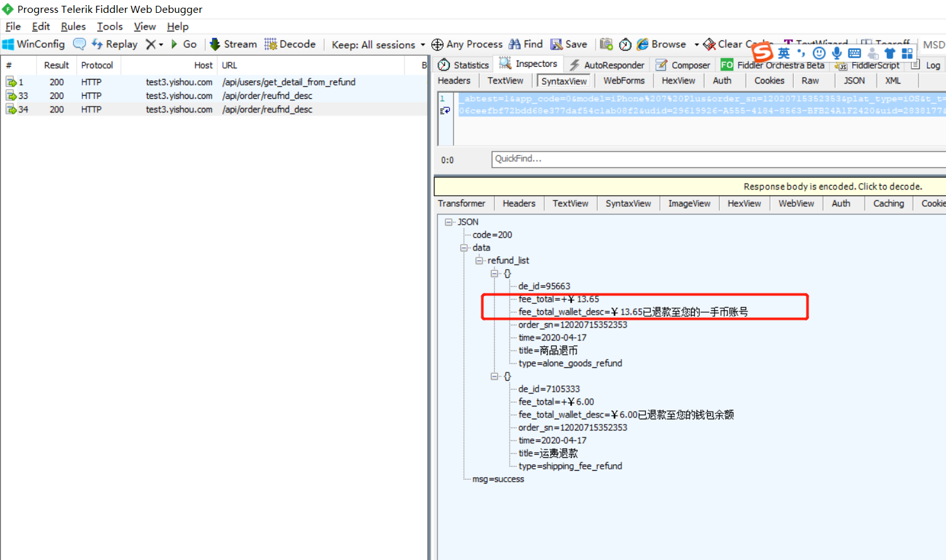The height and width of the screenshot is (560, 946).
Task: Save sessions with the Save button
Action: pyautogui.click(x=569, y=44)
